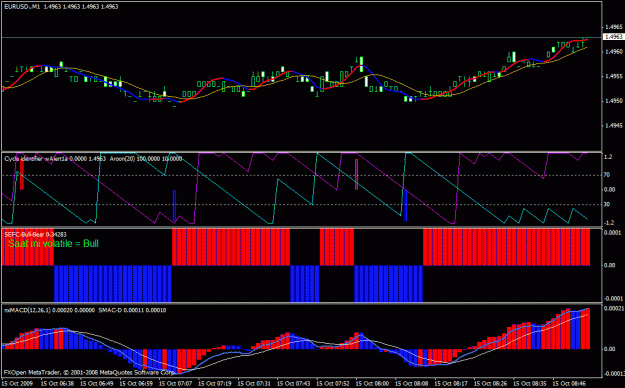Click the 15 Oct 07:43 time label
Screen dimensions: 625x388
294,383
